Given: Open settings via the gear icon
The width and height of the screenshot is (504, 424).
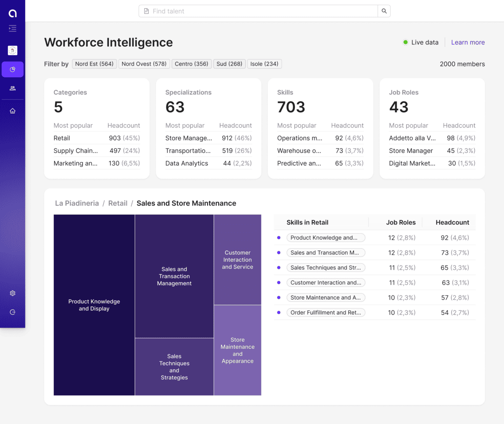Looking at the screenshot, I should 12,293.
